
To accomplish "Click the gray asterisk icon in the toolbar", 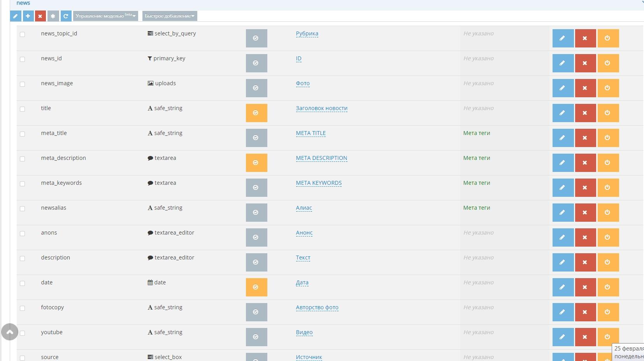I will tap(53, 16).
